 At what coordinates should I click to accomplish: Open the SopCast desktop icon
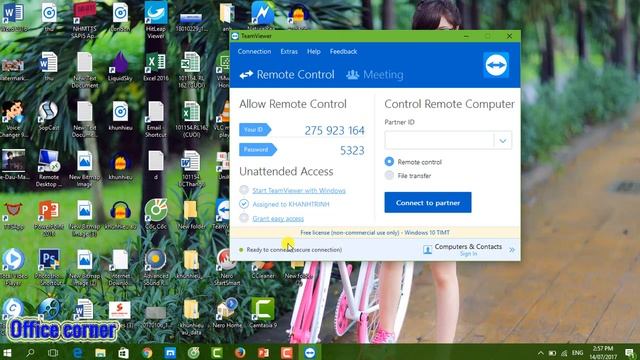[x=49, y=116]
